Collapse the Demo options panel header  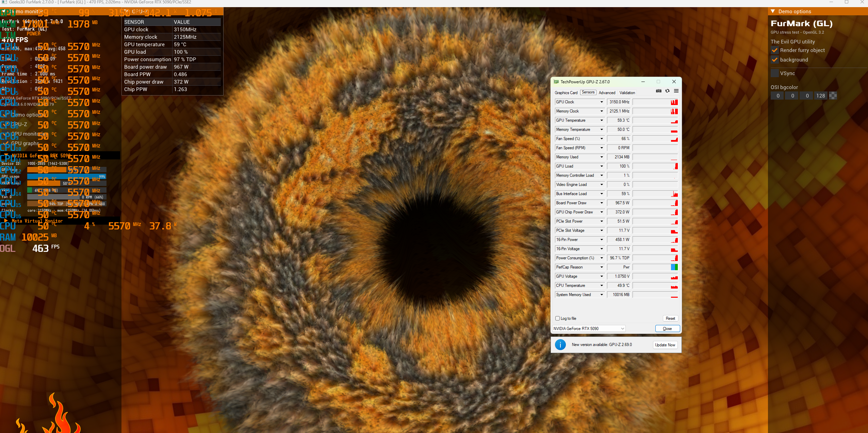pos(773,11)
